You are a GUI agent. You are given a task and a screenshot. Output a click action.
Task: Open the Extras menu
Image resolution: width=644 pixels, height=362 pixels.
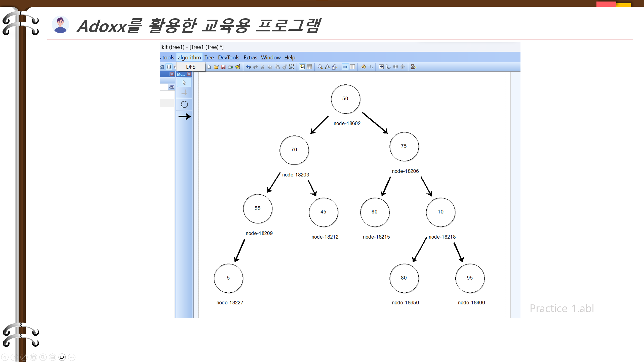click(x=250, y=58)
